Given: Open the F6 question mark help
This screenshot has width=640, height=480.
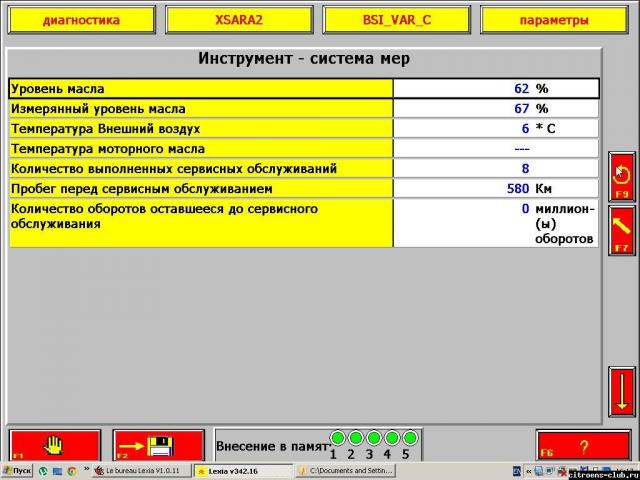Looking at the screenshot, I should [583, 446].
